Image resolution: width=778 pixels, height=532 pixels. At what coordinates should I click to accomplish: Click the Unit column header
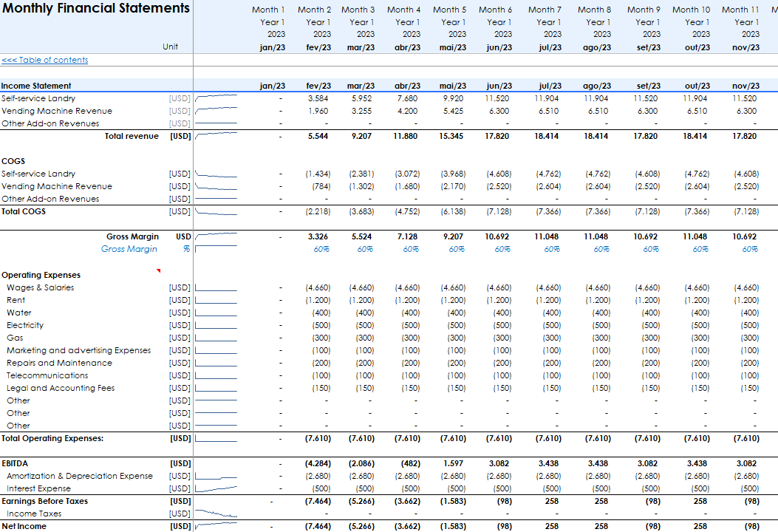[171, 47]
